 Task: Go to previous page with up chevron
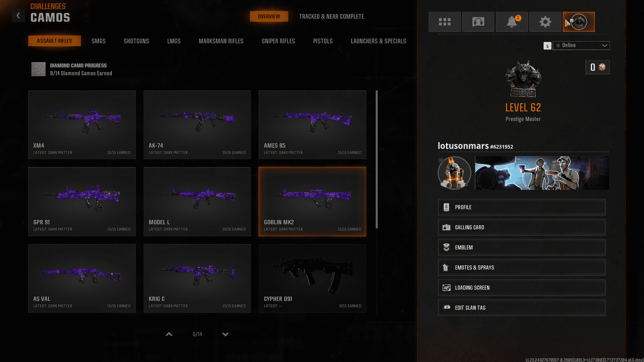click(169, 334)
